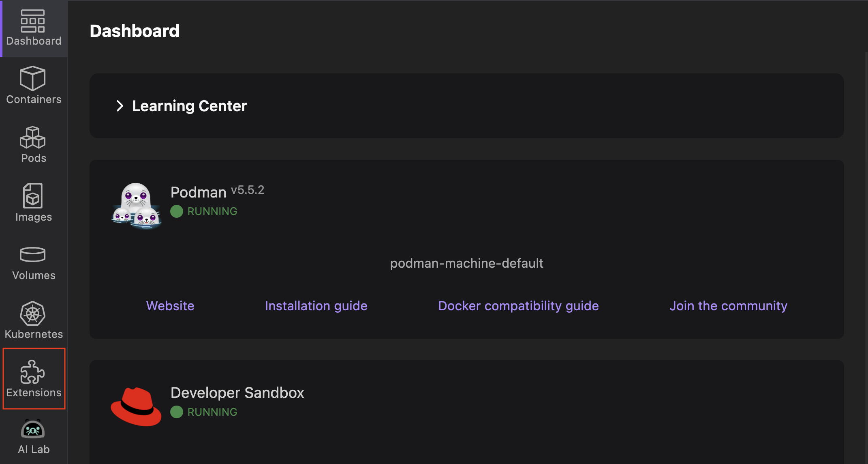868x464 pixels.
Task: Open the Podman Website link
Action: [x=170, y=306]
